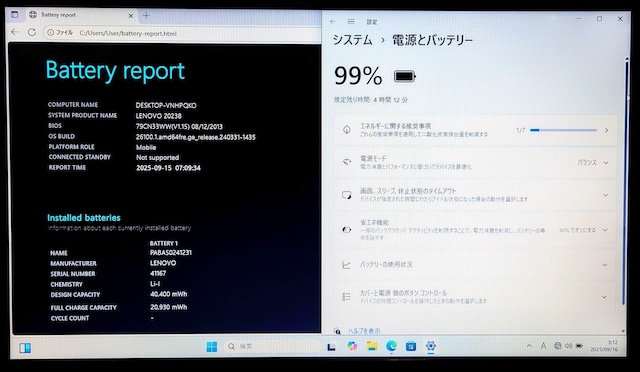Click the PABAS0241231 battery name

[171, 253]
